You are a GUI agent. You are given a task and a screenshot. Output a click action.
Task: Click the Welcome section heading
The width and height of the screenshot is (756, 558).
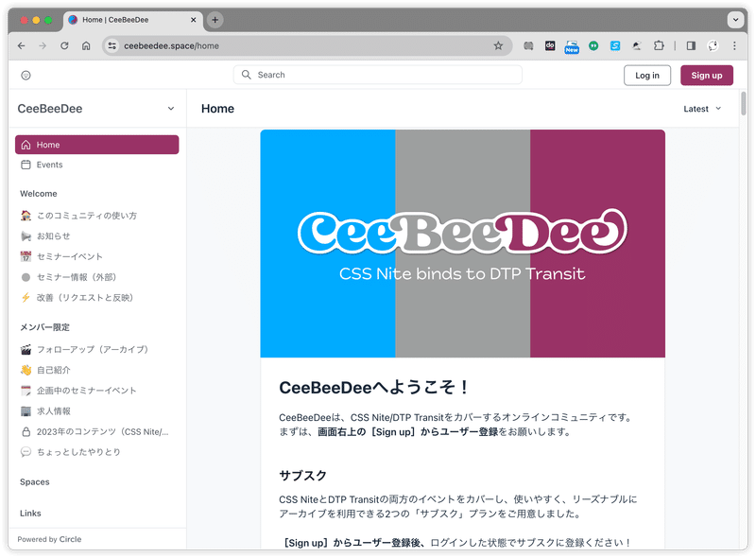39,194
